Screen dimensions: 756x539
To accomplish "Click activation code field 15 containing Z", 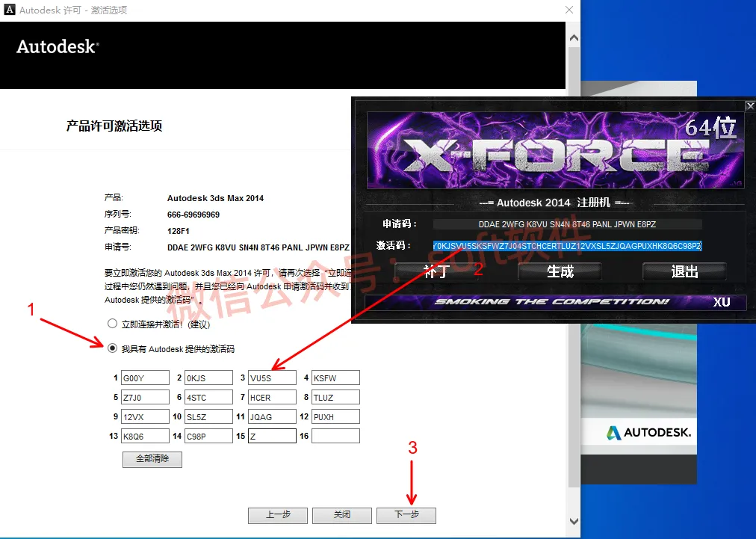I will [272, 436].
